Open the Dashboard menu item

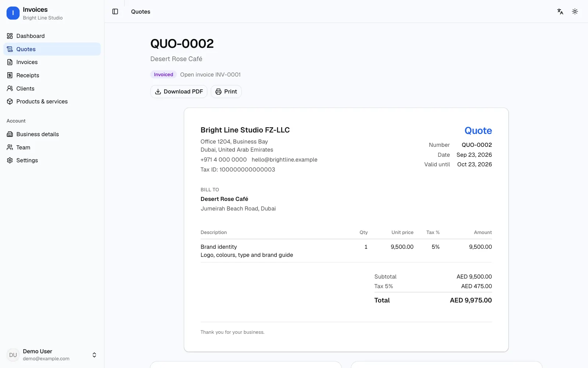(52, 36)
